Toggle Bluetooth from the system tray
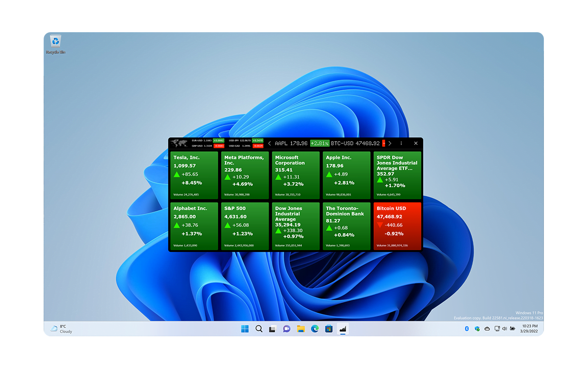This screenshot has height=368, width=588. 467,328
